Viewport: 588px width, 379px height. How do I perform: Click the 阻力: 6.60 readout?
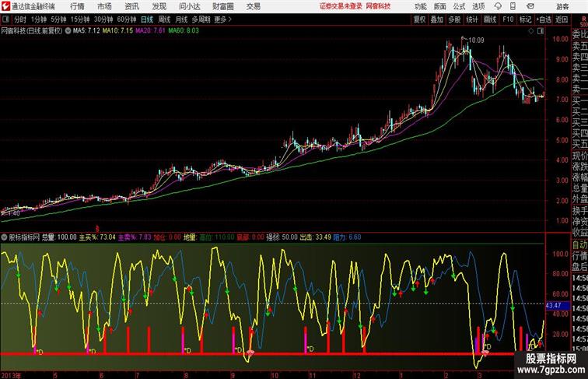point(347,237)
